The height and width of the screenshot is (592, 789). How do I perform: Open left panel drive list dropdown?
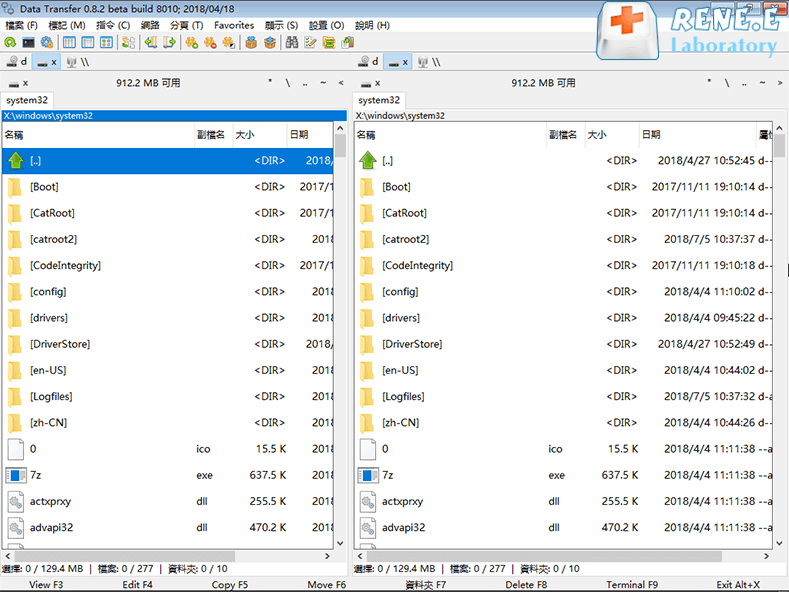click(x=19, y=83)
